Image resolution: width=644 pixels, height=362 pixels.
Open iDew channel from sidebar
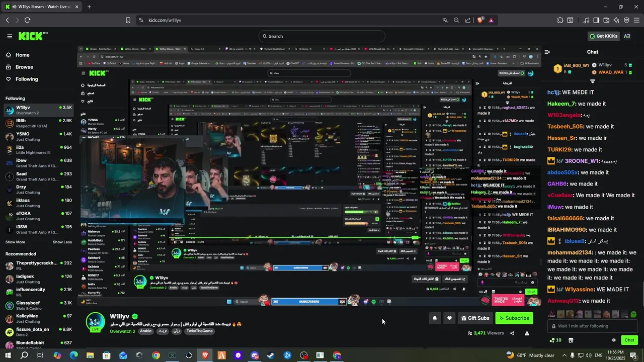[39, 163]
